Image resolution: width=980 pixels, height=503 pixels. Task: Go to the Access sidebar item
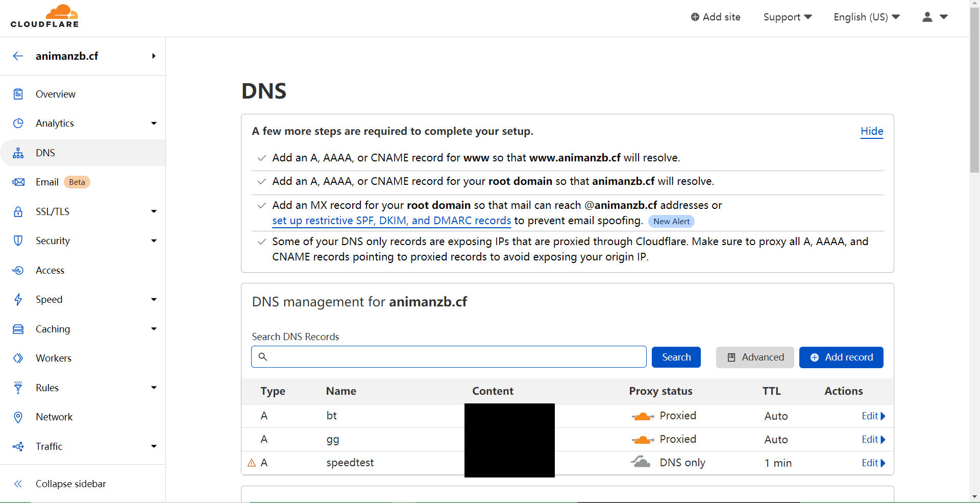pos(50,270)
